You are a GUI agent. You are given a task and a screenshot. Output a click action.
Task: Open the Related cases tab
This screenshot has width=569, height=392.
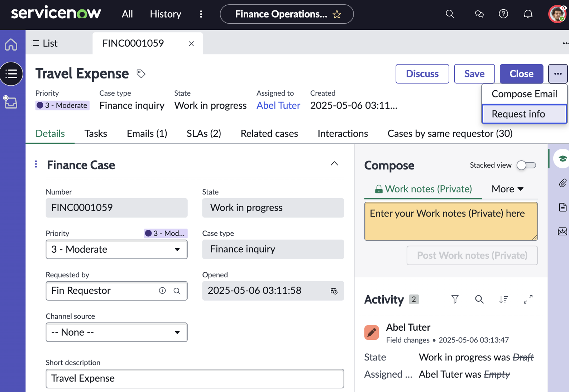click(269, 134)
